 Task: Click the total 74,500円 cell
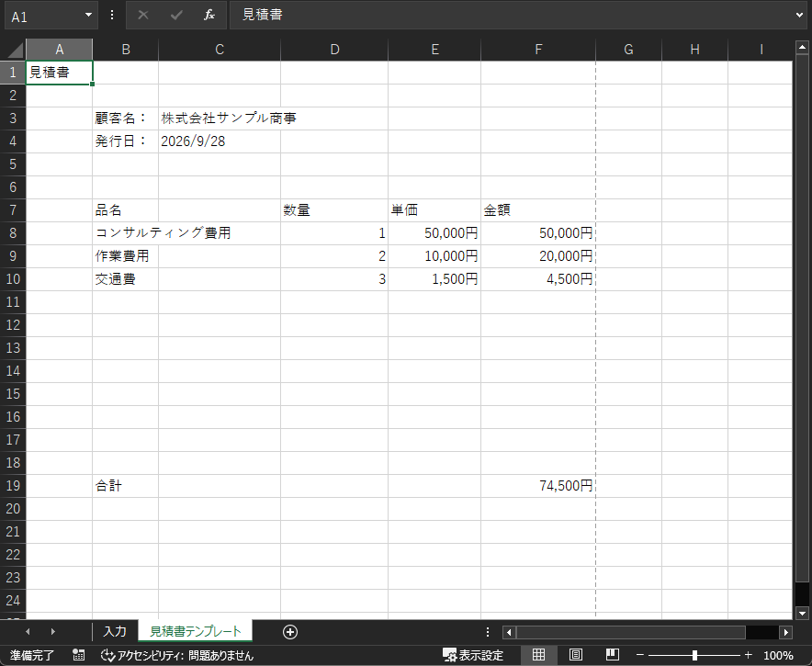(x=538, y=486)
